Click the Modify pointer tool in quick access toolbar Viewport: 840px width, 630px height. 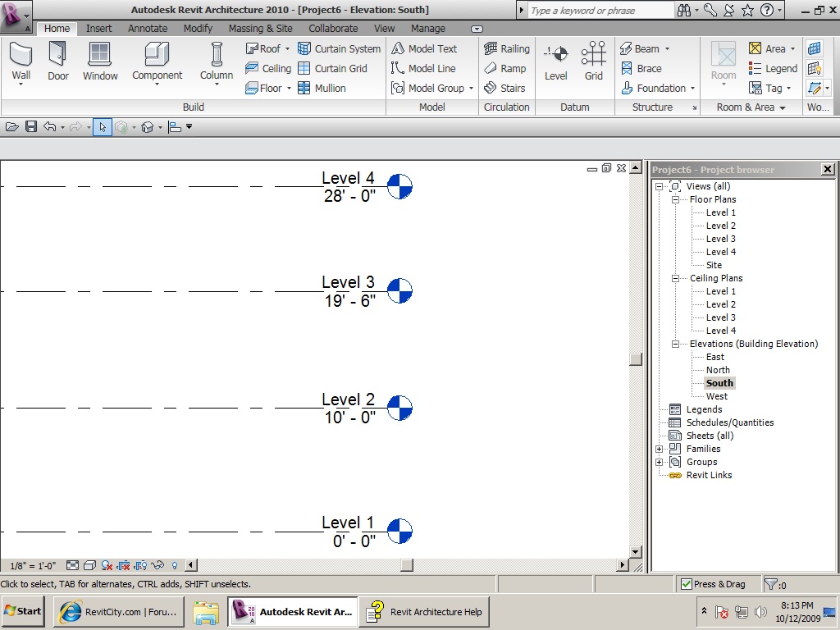pos(103,127)
